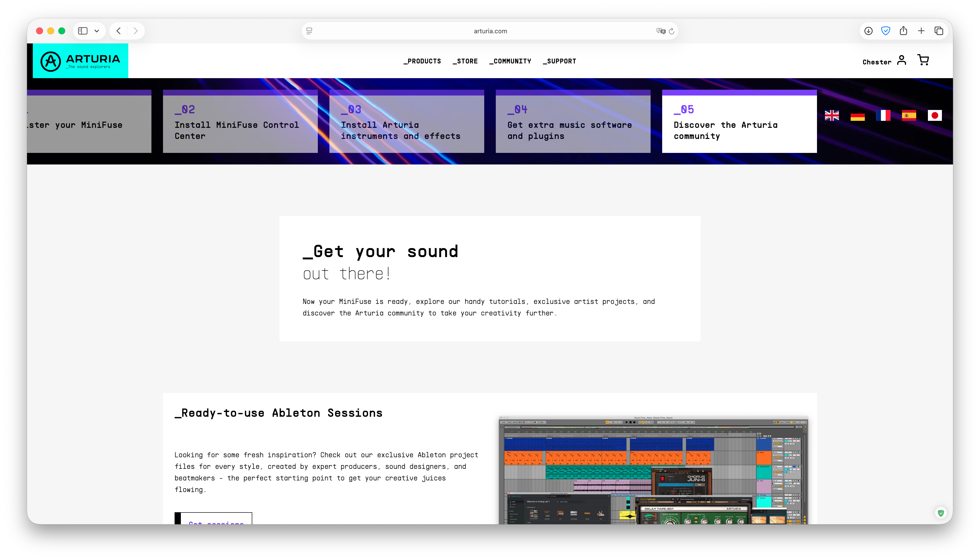Screen dimensions: 980x560
Task: Open the Safari downloads icon
Action: pos(868,31)
